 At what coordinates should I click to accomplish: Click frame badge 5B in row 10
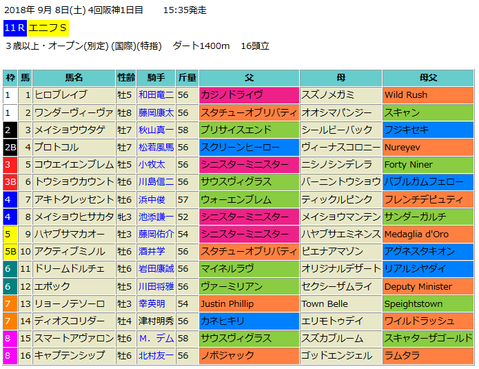pyautogui.click(x=10, y=252)
